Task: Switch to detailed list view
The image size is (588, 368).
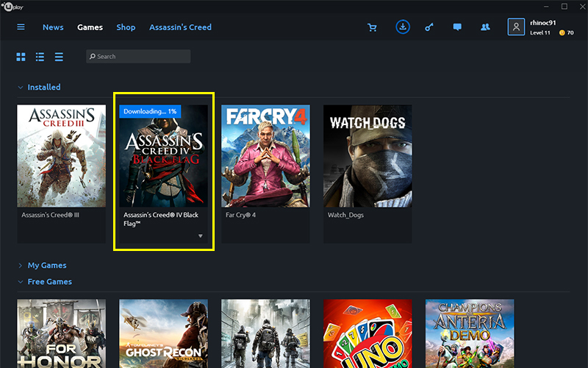Action: pyautogui.click(x=40, y=57)
